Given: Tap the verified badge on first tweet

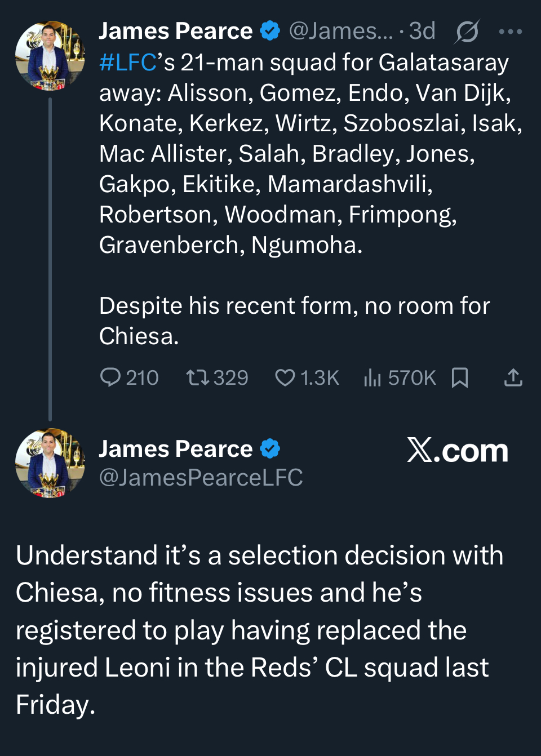Looking at the screenshot, I should tap(270, 31).
